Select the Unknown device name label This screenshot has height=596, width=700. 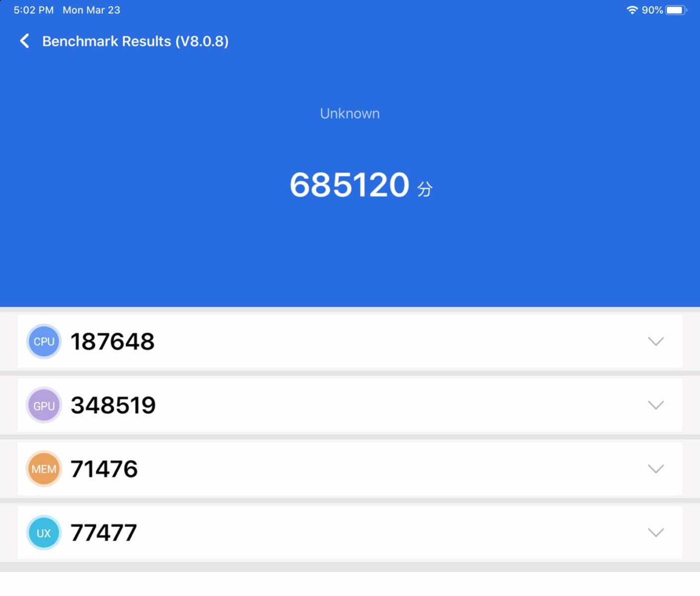click(350, 113)
